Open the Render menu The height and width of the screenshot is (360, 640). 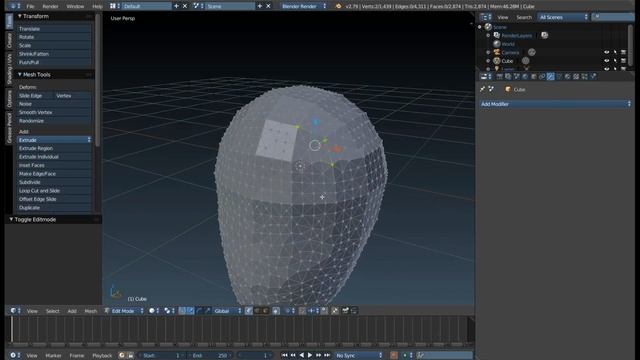(50, 6)
